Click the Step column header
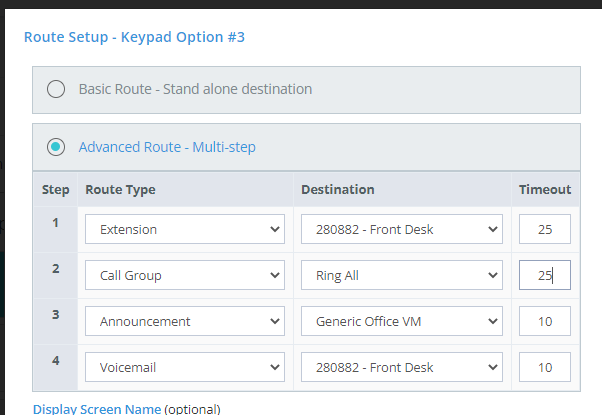This screenshot has width=602, height=415. (x=55, y=189)
